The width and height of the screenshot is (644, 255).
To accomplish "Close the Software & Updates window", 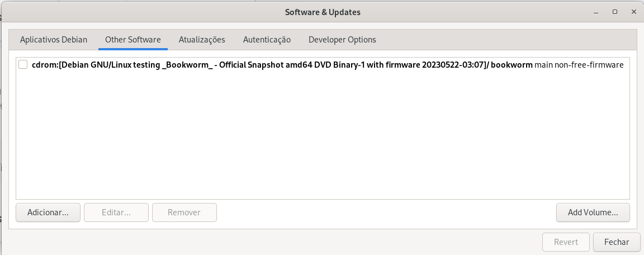I will pos(634,12).
